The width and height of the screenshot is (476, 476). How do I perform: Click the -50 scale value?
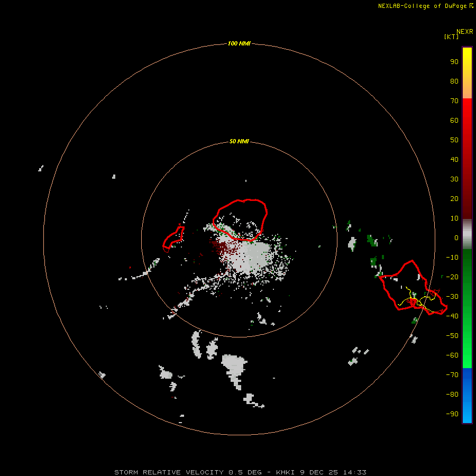[x=452, y=336]
